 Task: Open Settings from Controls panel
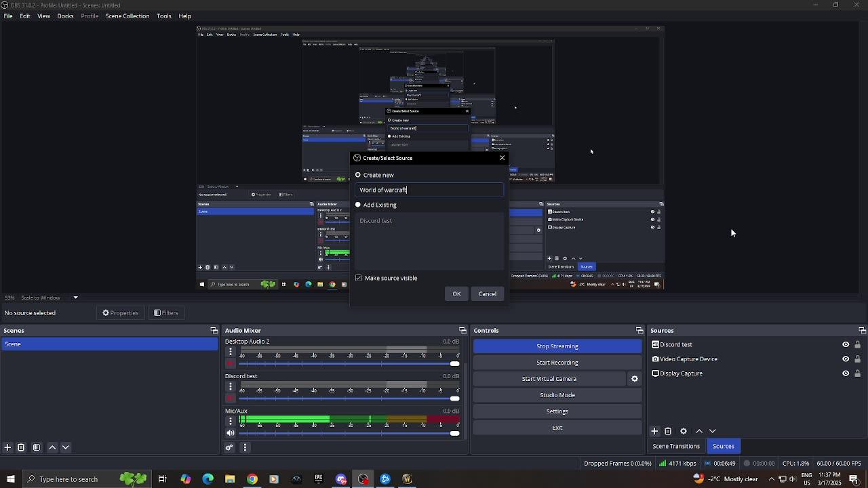(x=557, y=411)
